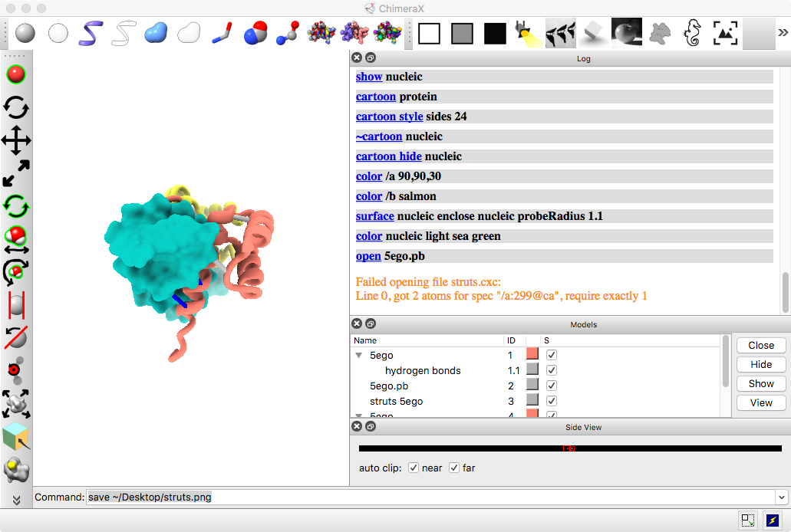Click the 'cartoon style' link in Log
The height and width of the screenshot is (532, 791).
click(x=389, y=117)
